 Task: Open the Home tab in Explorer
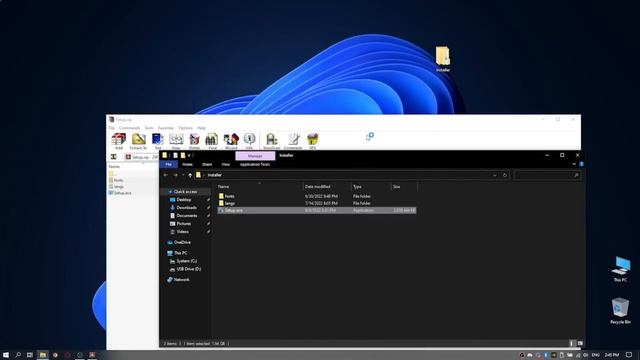187,164
